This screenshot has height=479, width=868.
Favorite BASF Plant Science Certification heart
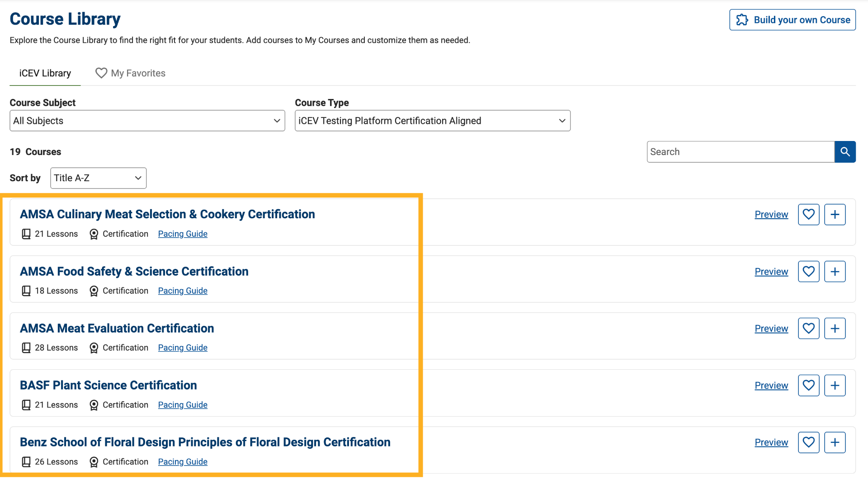click(x=809, y=385)
